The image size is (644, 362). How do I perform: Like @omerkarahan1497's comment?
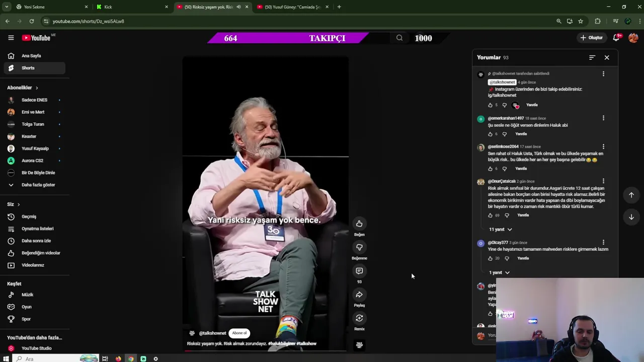tap(490, 134)
